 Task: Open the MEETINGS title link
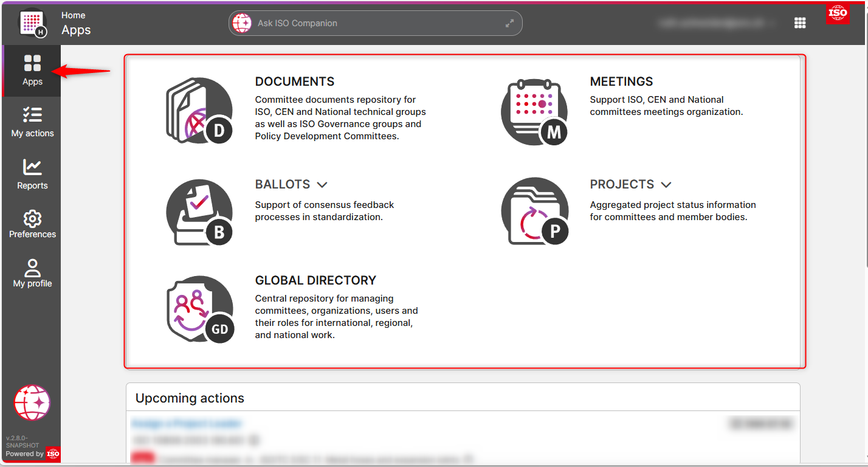[x=621, y=81]
